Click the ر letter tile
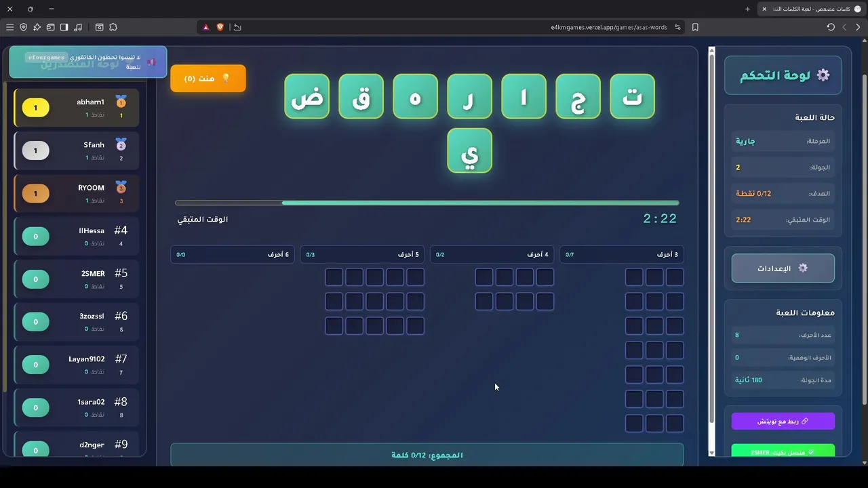Screen dimensions: 868x488 (469, 97)
